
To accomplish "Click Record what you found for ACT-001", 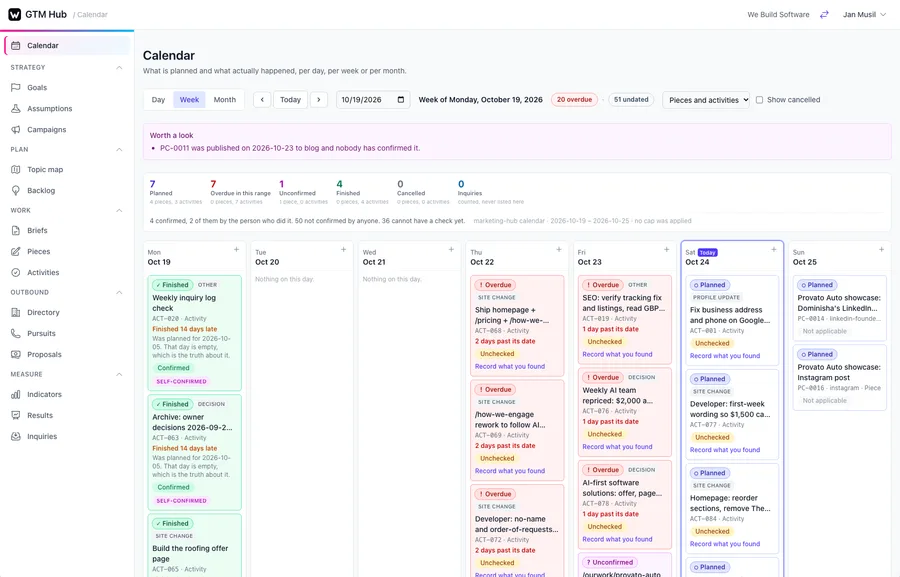I will [x=724, y=356].
